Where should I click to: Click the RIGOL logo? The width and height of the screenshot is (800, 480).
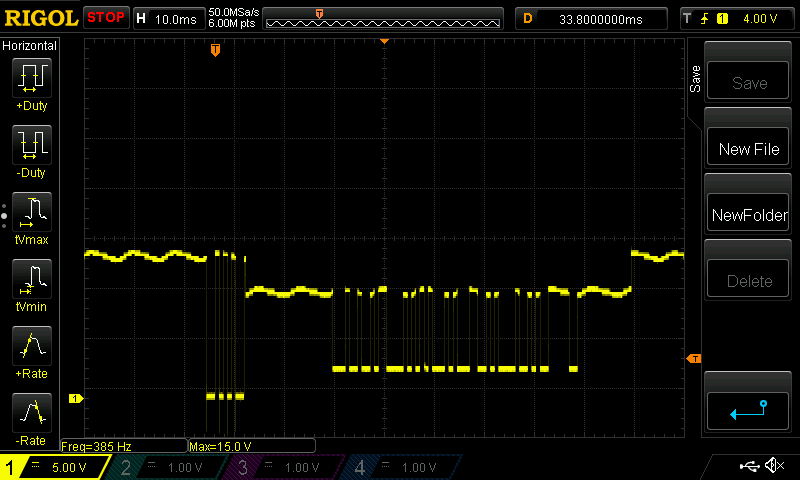coord(41,18)
